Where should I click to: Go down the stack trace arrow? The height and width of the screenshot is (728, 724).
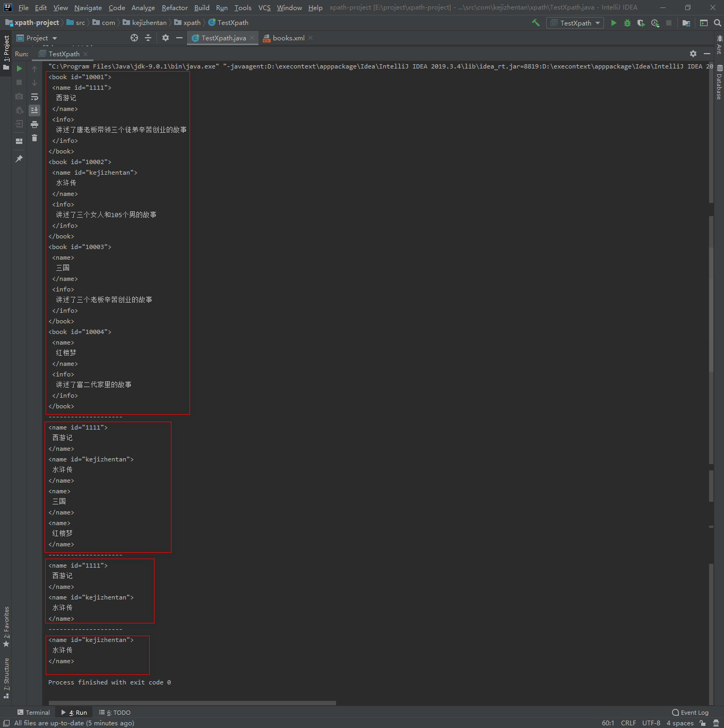pyautogui.click(x=35, y=82)
